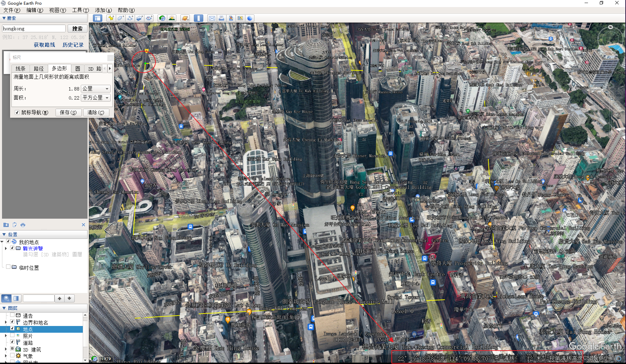This screenshot has width=626, height=364.
Task: Uncheck the 地点 layer checkbox
Action: [x=12, y=329]
